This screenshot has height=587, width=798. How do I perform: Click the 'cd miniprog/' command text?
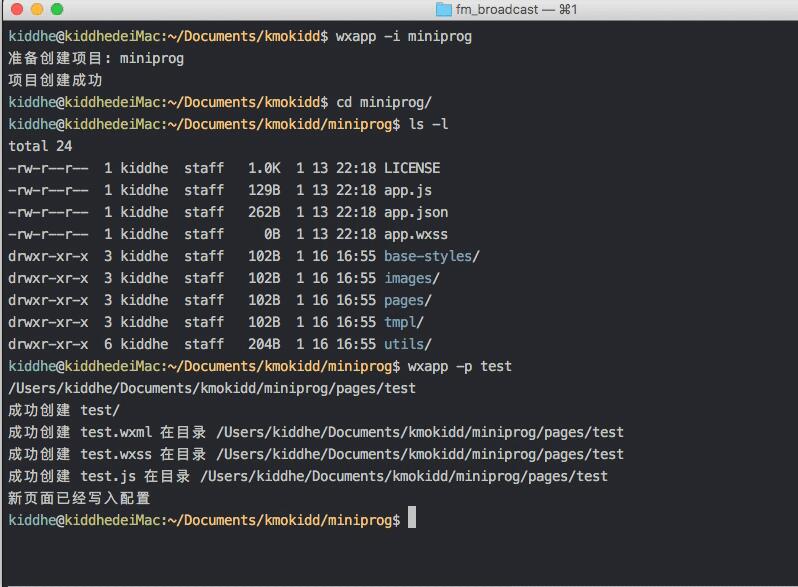(383, 102)
